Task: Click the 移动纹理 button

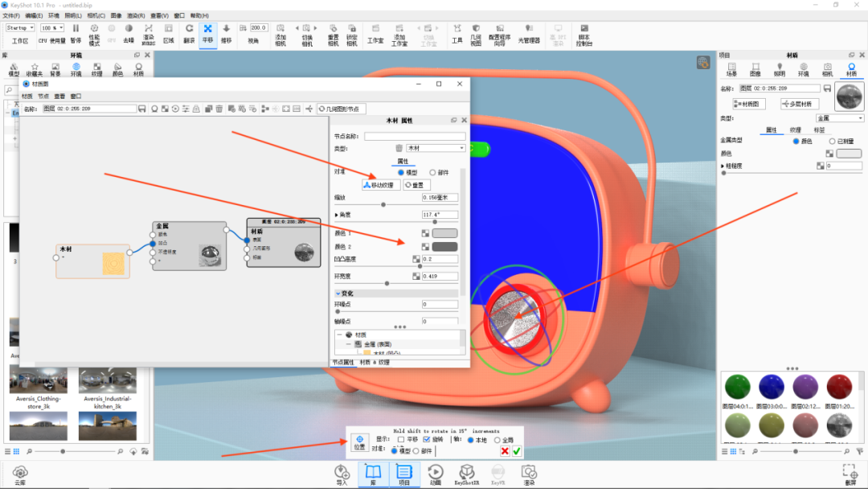Action: pyautogui.click(x=380, y=185)
